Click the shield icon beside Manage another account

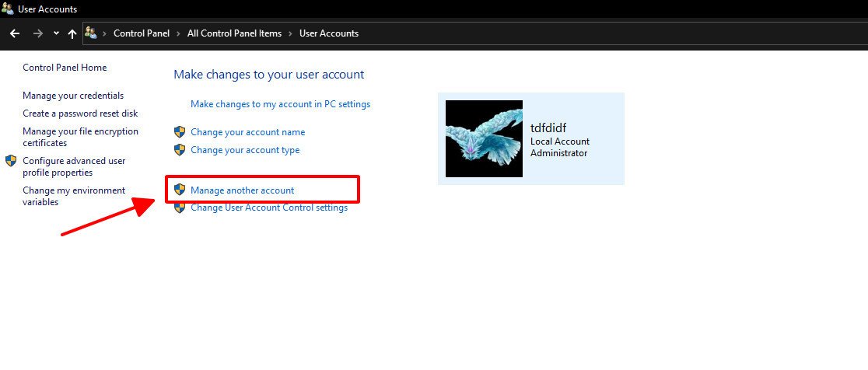point(180,190)
